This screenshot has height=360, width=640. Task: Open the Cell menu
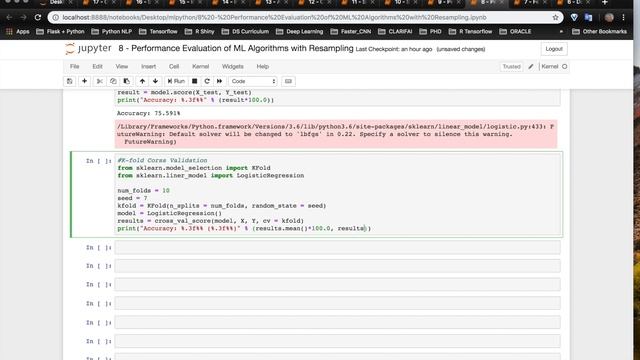[174, 67]
